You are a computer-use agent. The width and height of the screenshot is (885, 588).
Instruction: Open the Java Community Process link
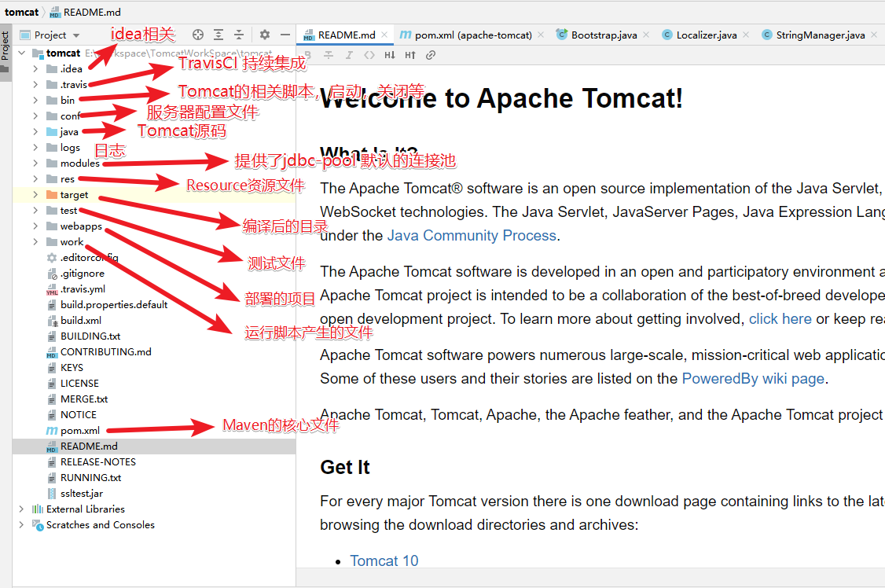tap(472, 235)
